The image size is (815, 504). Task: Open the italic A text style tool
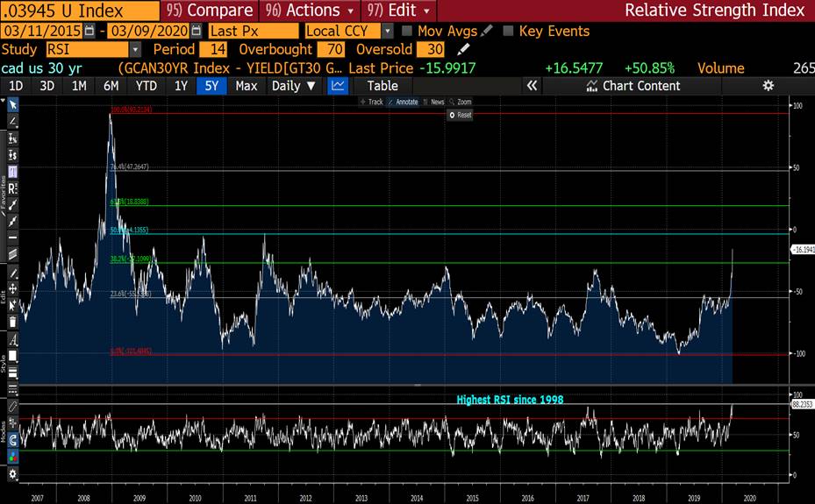pyautogui.click(x=12, y=340)
